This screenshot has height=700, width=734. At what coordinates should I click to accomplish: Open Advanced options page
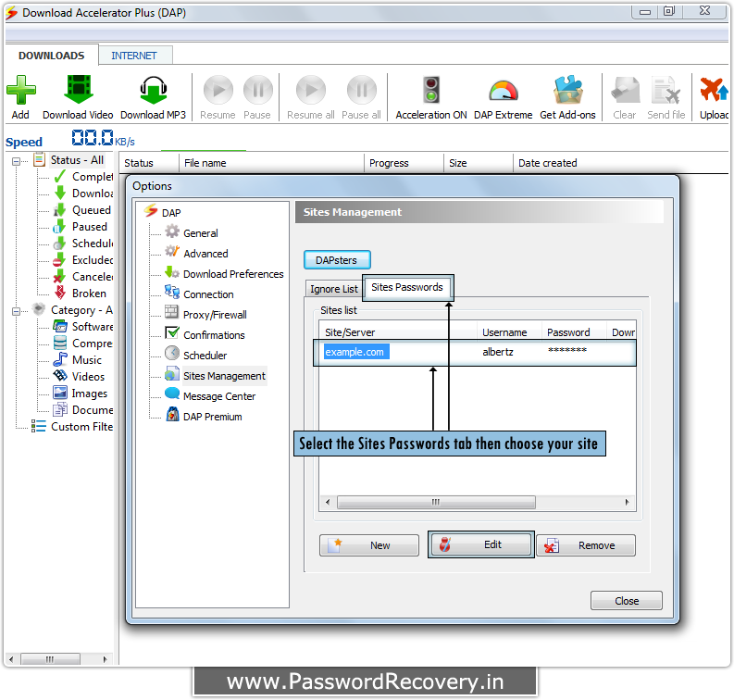(x=197, y=254)
